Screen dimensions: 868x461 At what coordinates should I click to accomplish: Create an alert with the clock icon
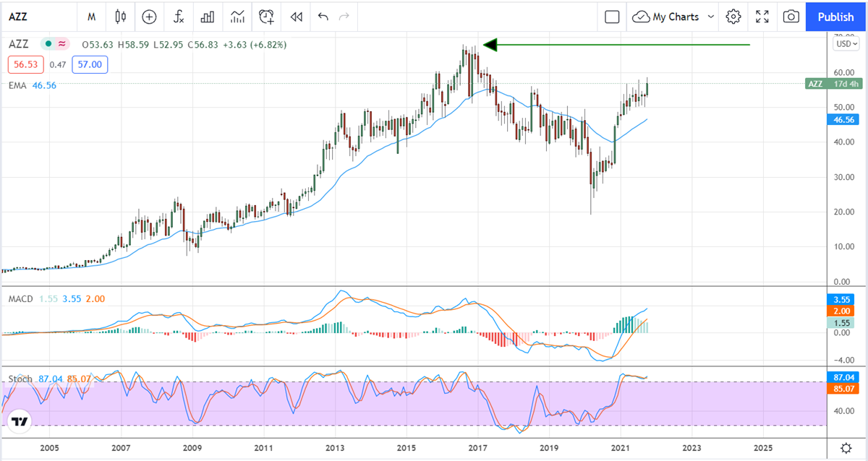[267, 16]
